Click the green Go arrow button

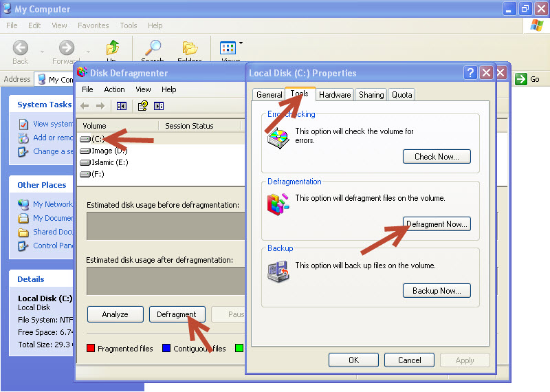(521, 79)
